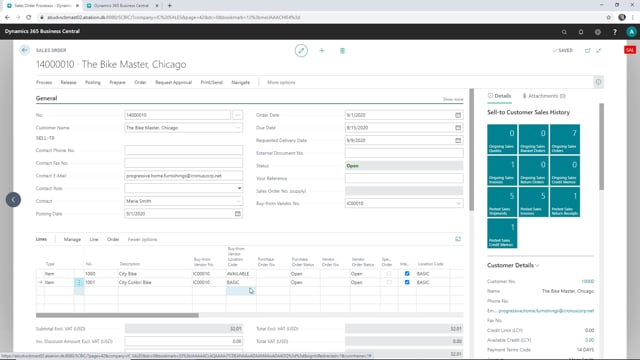Screen dimensions: 640x360
Task: Open the Posted Sales Credit Memos tile
Action: 502,233
